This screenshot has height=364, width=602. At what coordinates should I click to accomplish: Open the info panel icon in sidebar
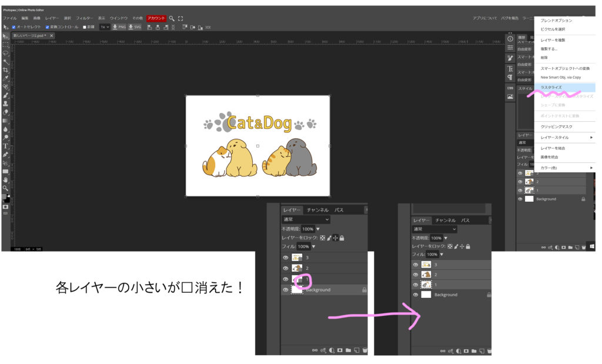(510, 39)
